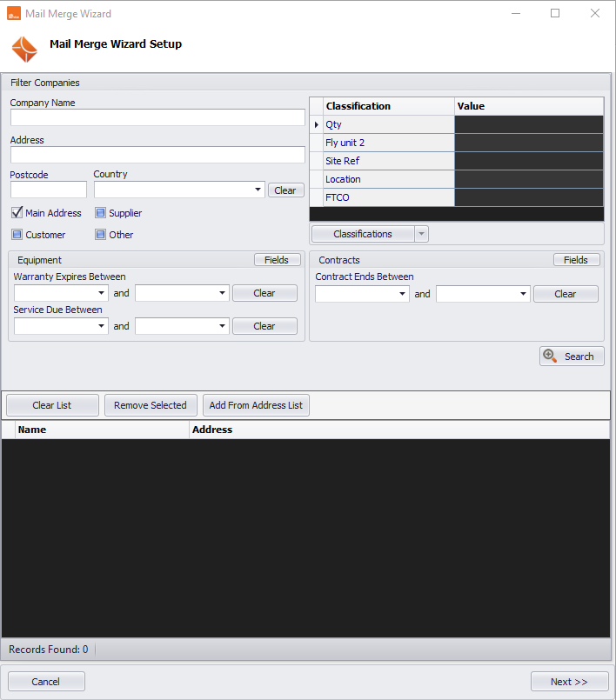Open the Service Due end date dropdown

pos(222,326)
